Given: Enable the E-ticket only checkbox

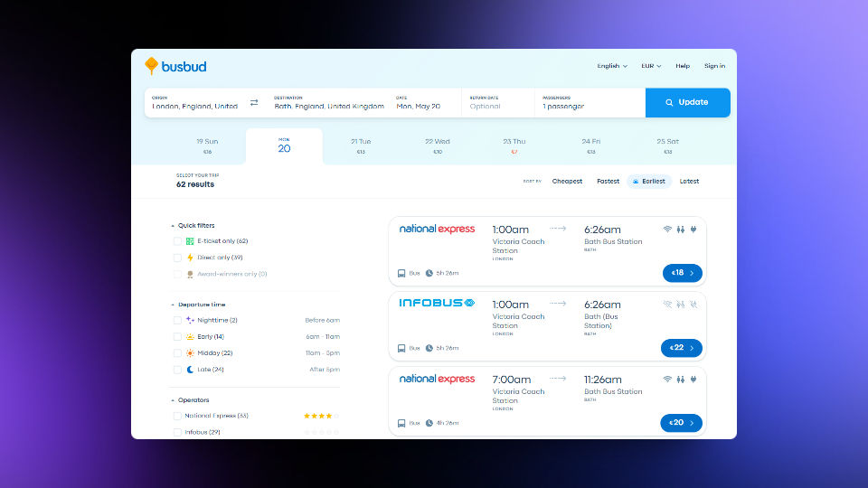Looking at the screenshot, I should coord(177,241).
